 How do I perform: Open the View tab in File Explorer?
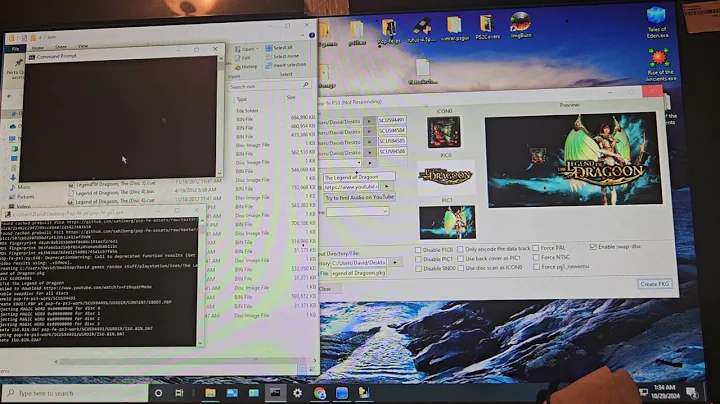83,46
